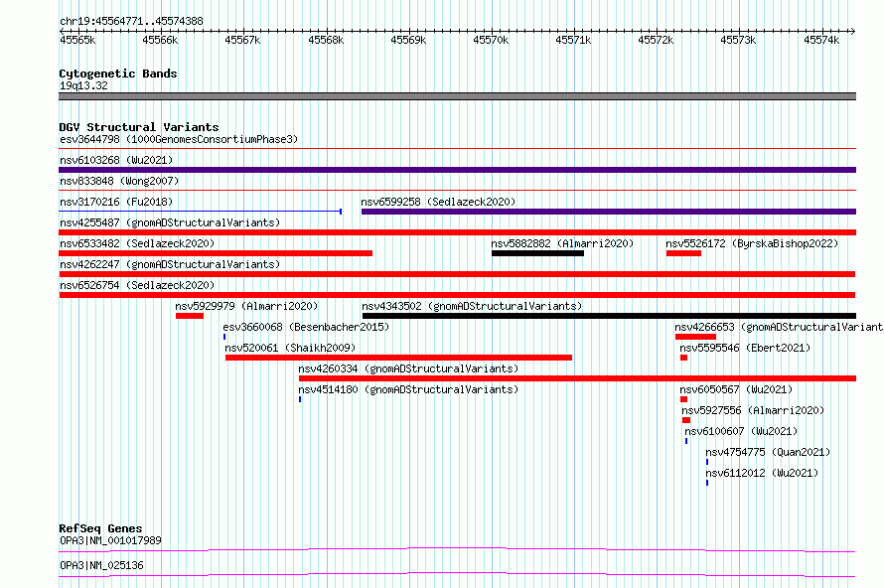Click the gray 19q13.32 cytogenetic band bar
The image size is (884, 588).
pos(457,96)
